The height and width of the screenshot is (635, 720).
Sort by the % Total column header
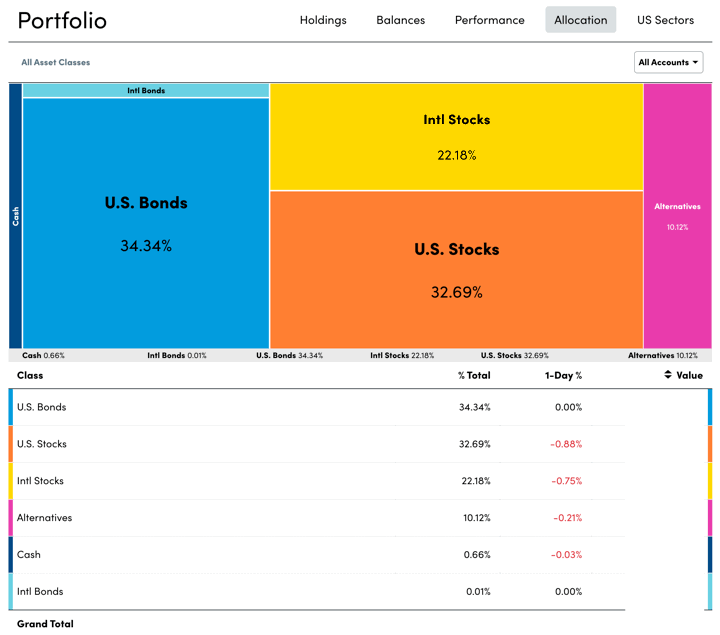[x=474, y=375]
